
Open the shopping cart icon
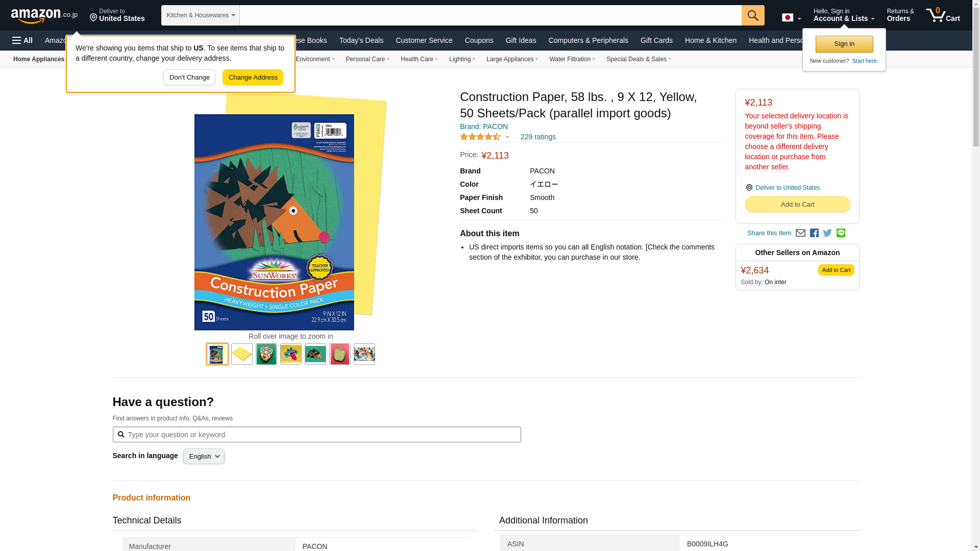943,15
